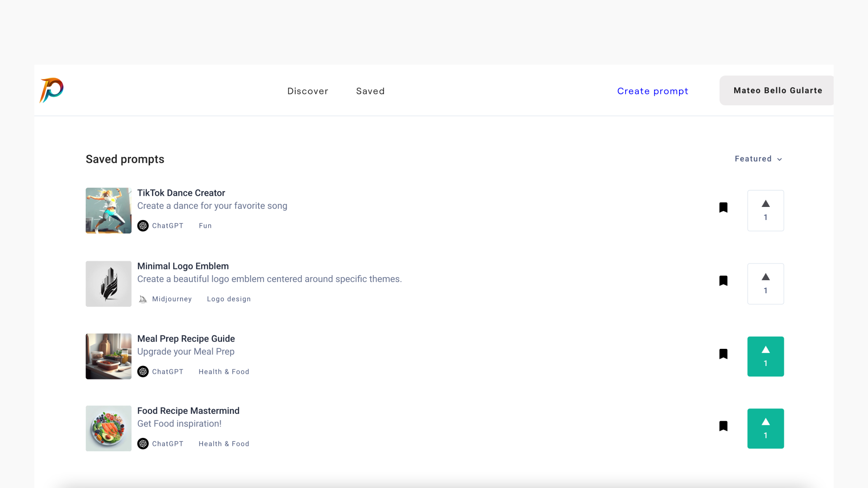Screen dimensions: 868x488
Task: Open Mateo Bello Gularte account menu
Action: pyautogui.click(x=777, y=90)
